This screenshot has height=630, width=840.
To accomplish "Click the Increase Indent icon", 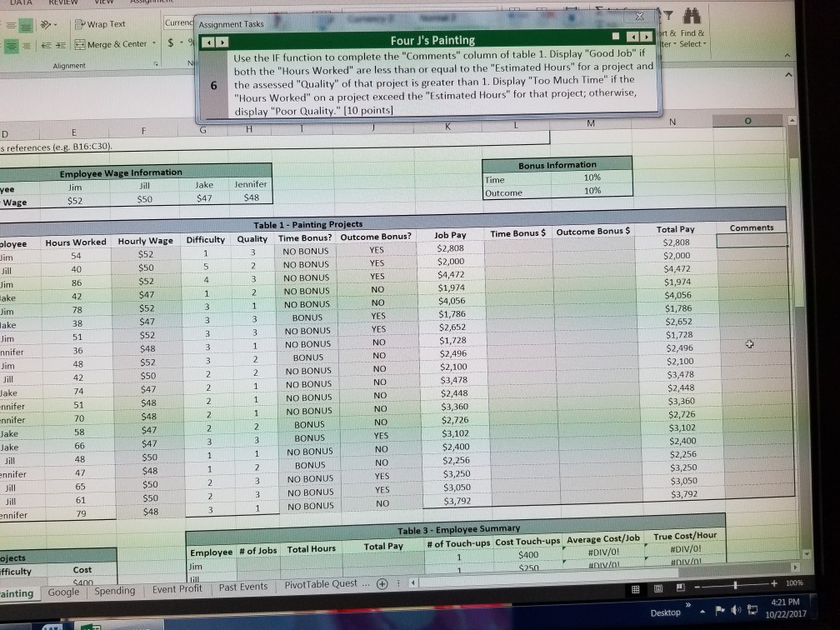I will tap(59, 45).
